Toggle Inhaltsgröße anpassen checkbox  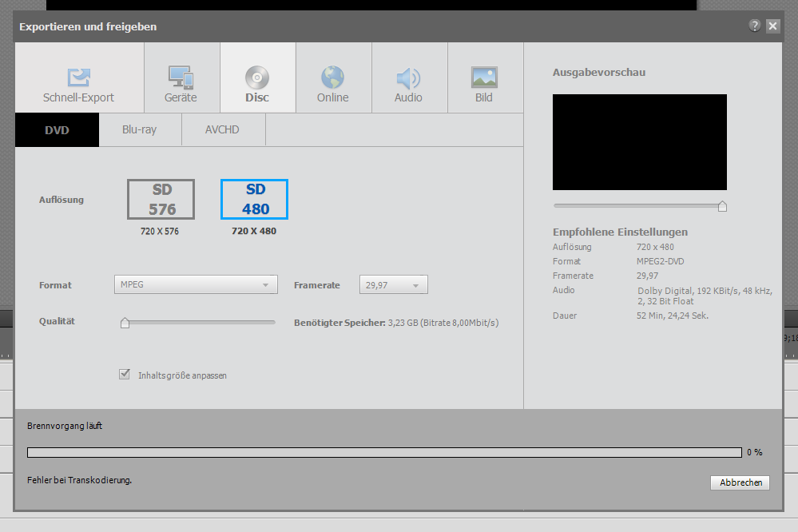[124, 374]
